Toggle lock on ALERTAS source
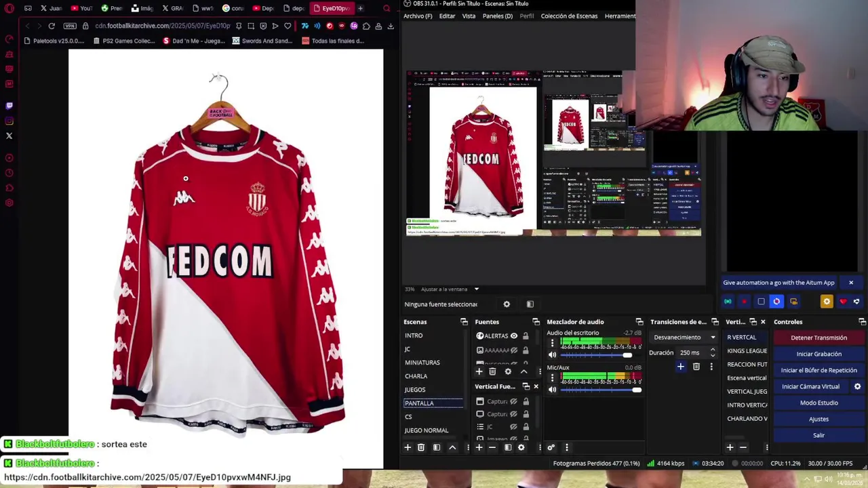Screen dimensions: 868x488 [526, 335]
